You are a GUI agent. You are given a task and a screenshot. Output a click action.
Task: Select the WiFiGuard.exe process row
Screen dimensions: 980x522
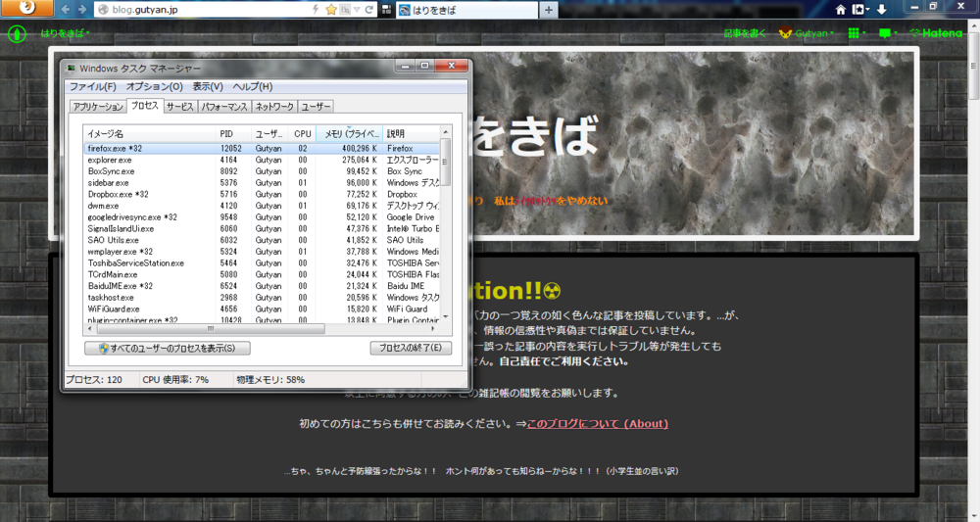pos(262,308)
